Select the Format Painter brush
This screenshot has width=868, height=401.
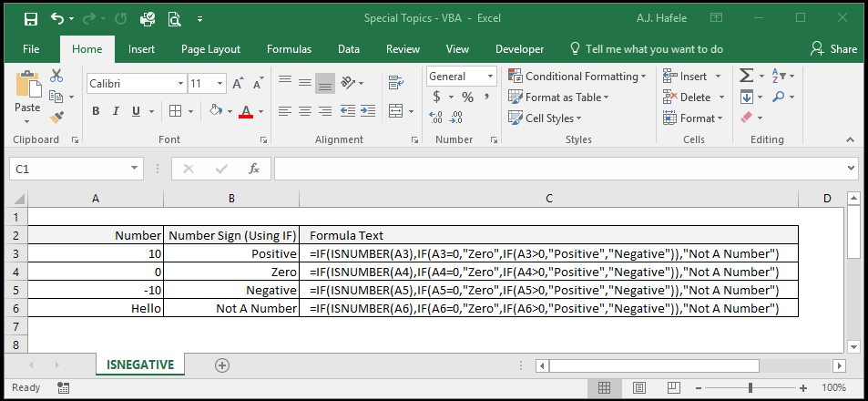(56, 117)
